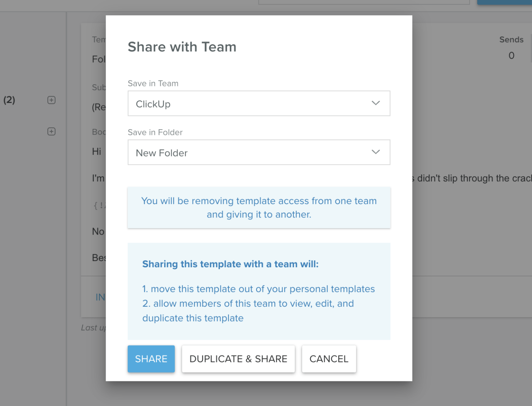The height and width of the screenshot is (406, 532).
Task: Click the blue SHARE button
Action: pos(151,359)
